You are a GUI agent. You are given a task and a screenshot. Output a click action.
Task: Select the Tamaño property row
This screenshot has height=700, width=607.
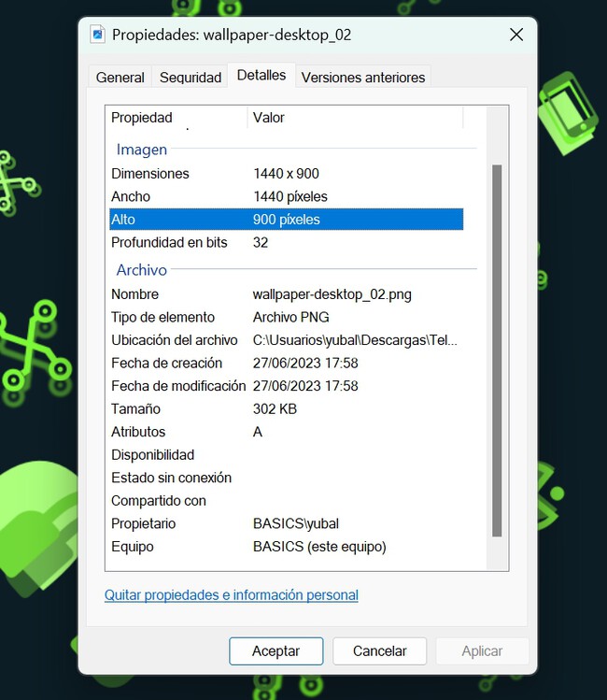[136, 409]
